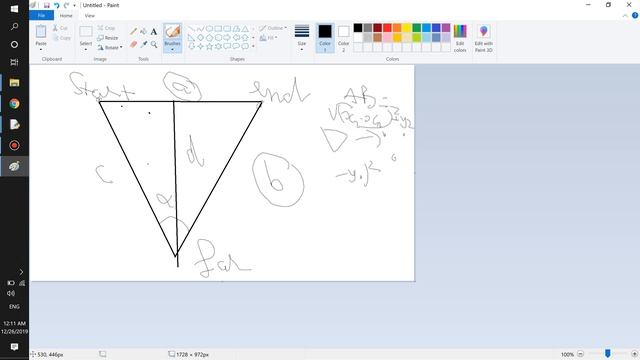
Task: Zoom out with the minus button
Action: pyautogui.click(x=580, y=354)
